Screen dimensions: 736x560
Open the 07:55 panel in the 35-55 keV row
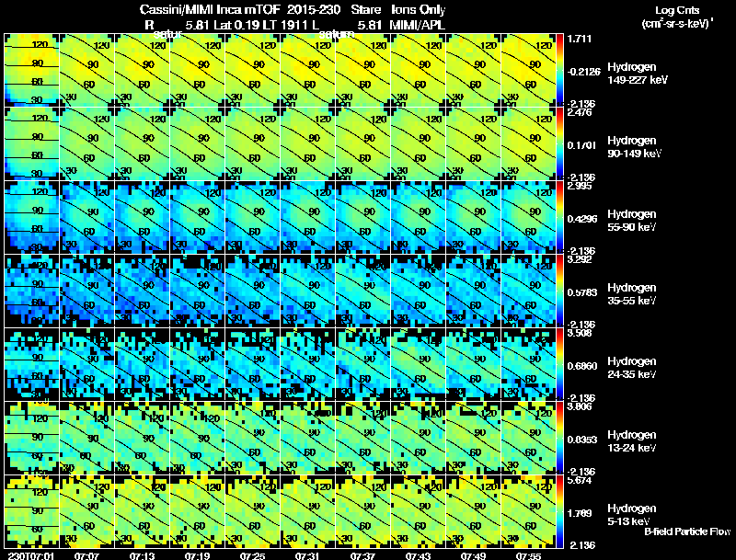tap(528, 291)
